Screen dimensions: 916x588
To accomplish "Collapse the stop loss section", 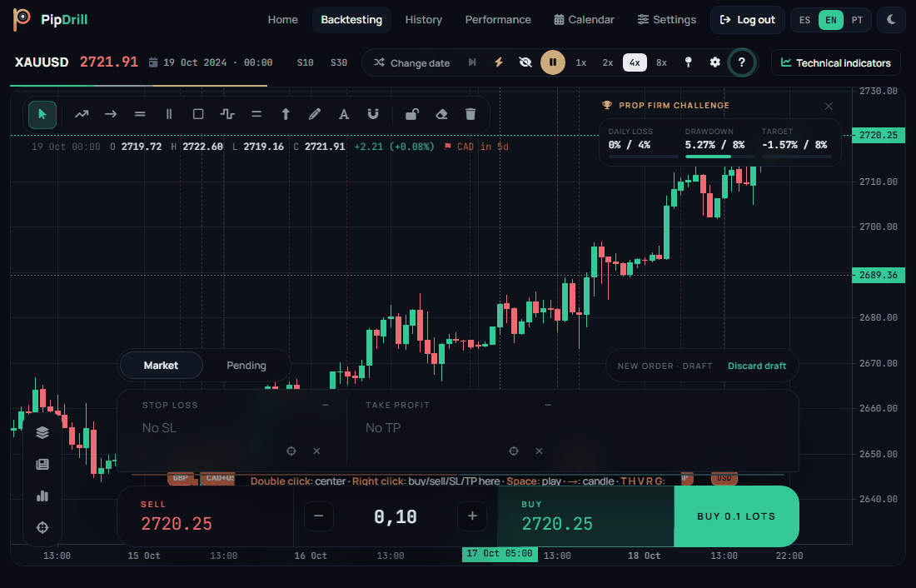I will coord(326,405).
